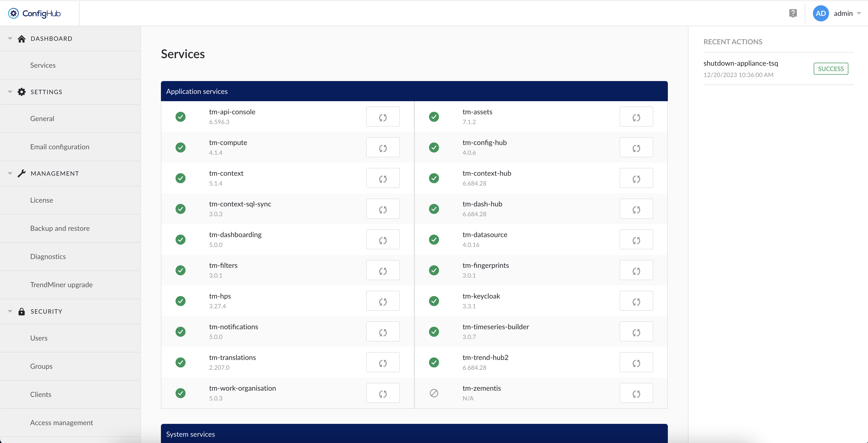Screen dimensions: 868x443
Task: Open Diagnostics page
Action: [x=70, y=256]
